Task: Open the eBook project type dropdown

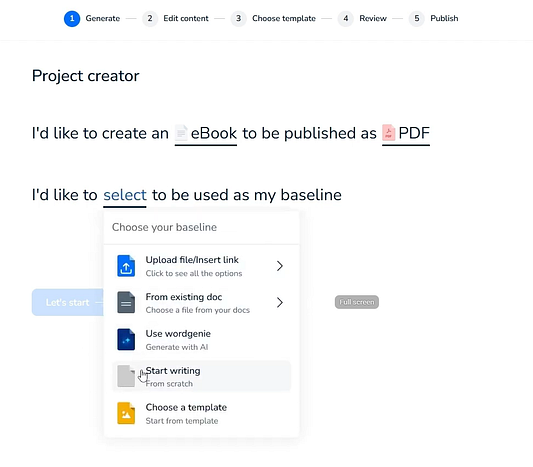Action: tap(206, 134)
